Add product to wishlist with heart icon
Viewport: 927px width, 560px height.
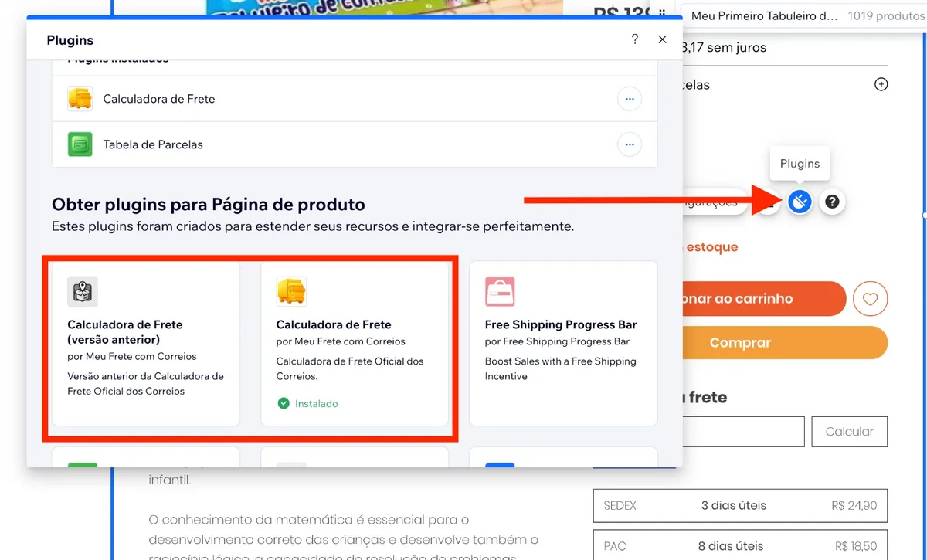(871, 299)
